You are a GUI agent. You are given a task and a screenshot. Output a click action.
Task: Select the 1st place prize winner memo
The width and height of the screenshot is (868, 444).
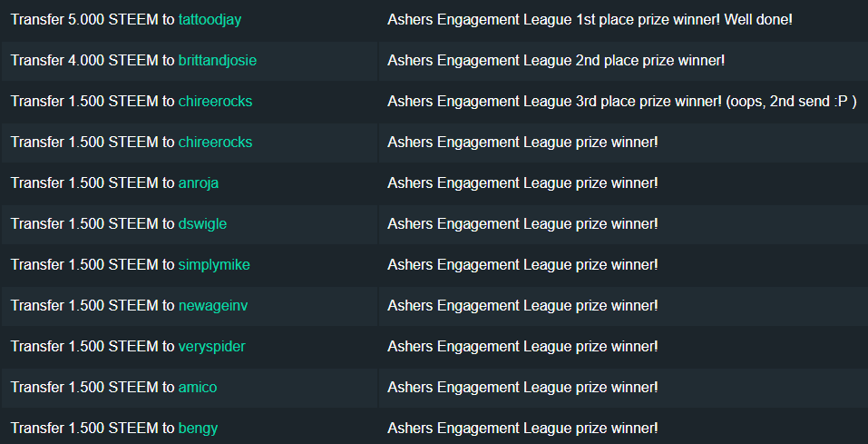coord(590,20)
